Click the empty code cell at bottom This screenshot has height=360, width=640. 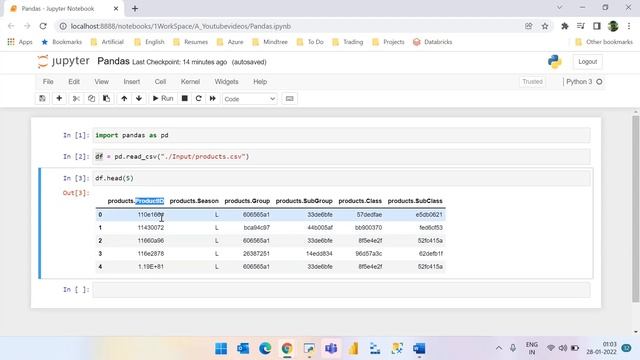tap(341, 289)
